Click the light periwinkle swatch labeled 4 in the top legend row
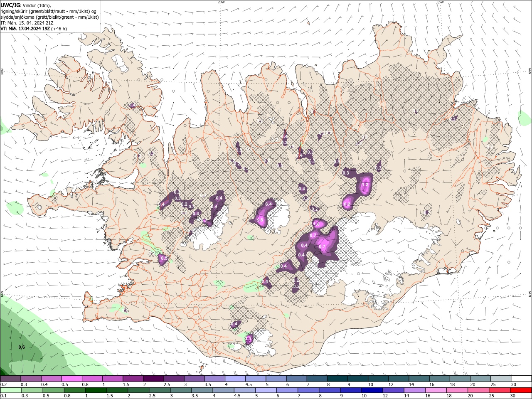The image size is (532, 399). 235,379
